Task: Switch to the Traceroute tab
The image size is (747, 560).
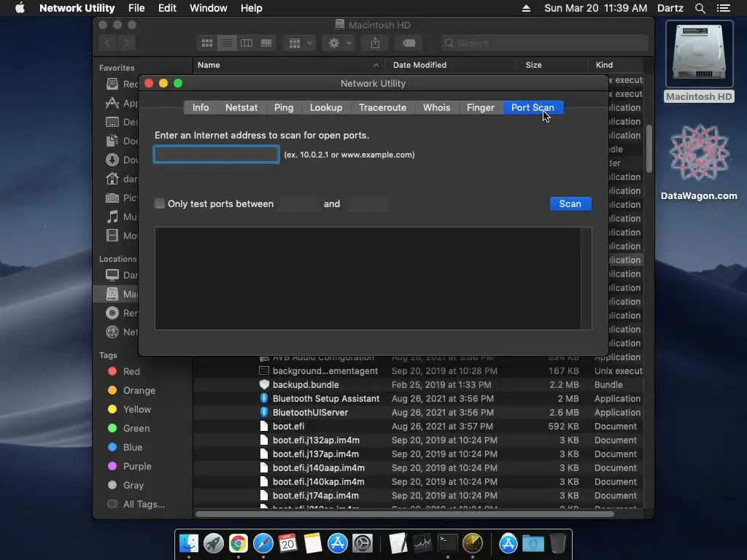Action: pos(382,108)
